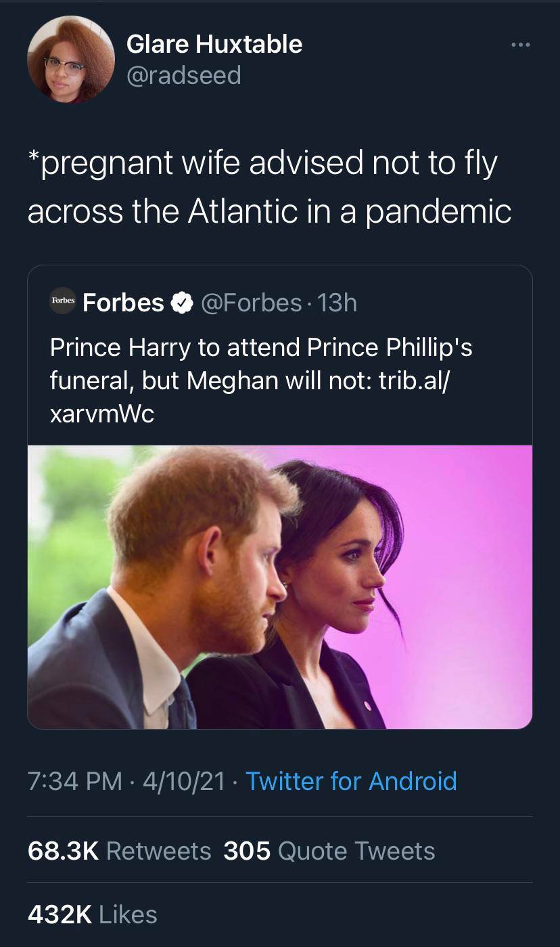Screen dimensions: 560x947
Task: Open the three-dot more options menu
Action: [521, 45]
